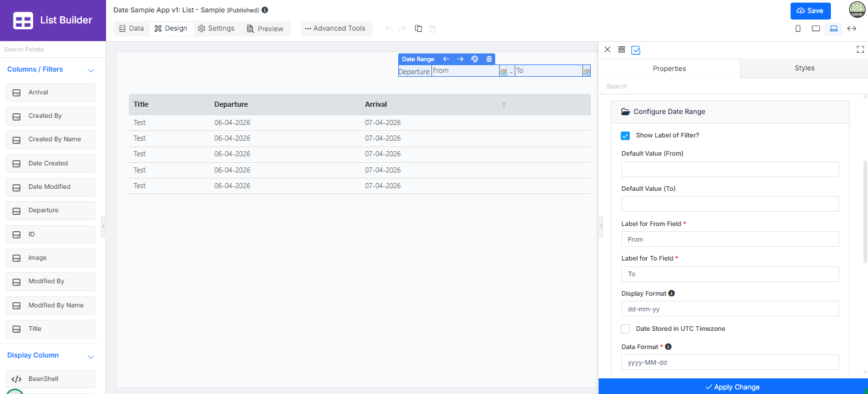Click the properties panel vertical scrollbar
Image resolution: width=868 pixels, height=394 pixels.
[865, 212]
